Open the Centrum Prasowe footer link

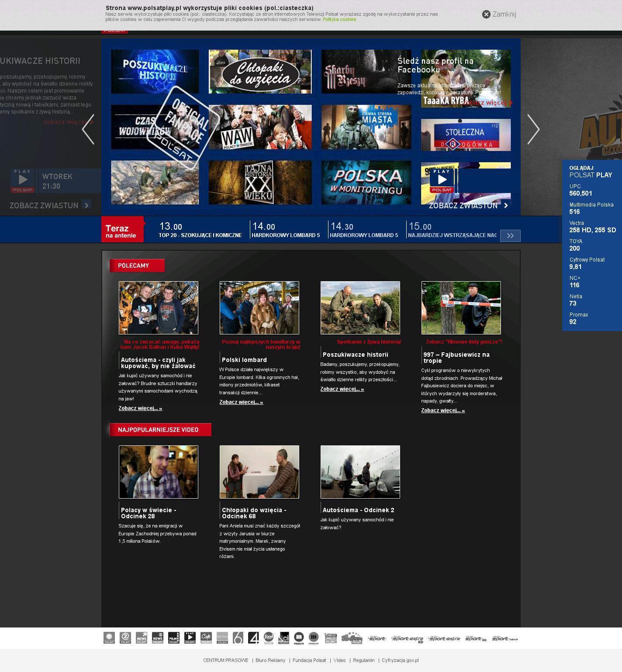click(x=225, y=660)
